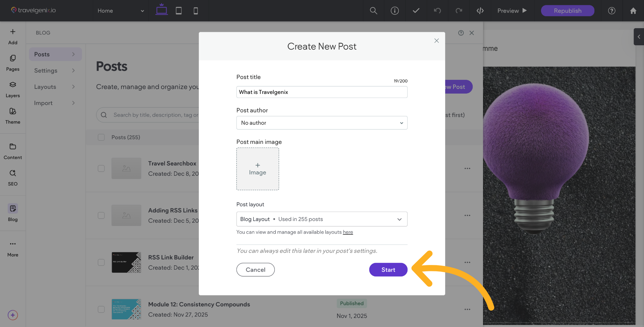Viewport: 644px width, 327px height.
Task: Open the Home page selector dropdown
Action: (x=121, y=11)
